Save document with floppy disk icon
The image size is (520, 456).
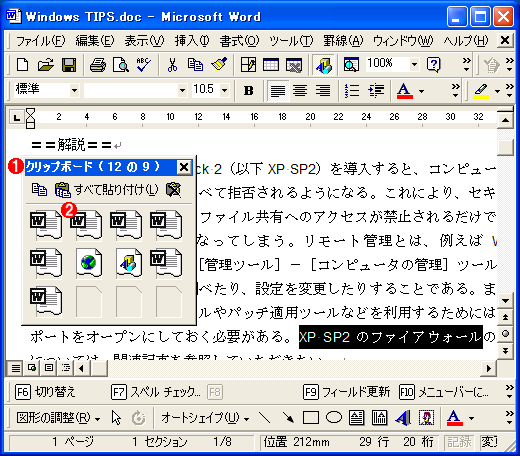(x=69, y=65)
